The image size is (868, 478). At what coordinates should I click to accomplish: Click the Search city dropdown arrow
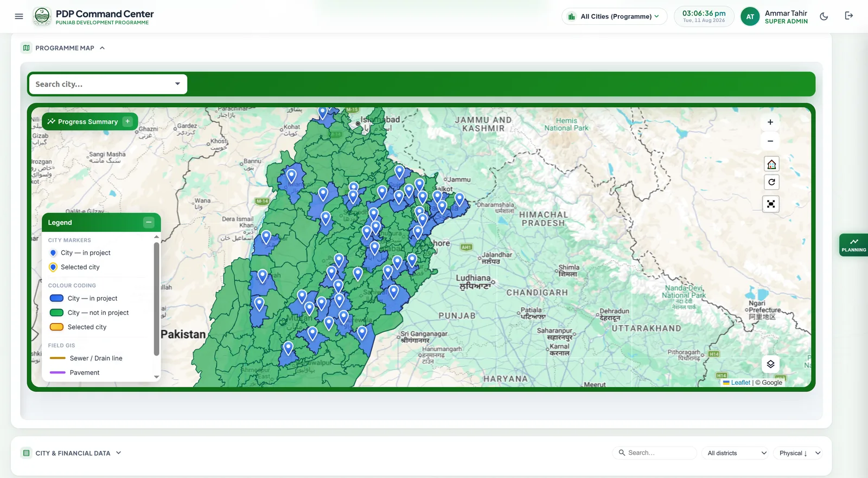pyautogui.click(x=177, y=84)
